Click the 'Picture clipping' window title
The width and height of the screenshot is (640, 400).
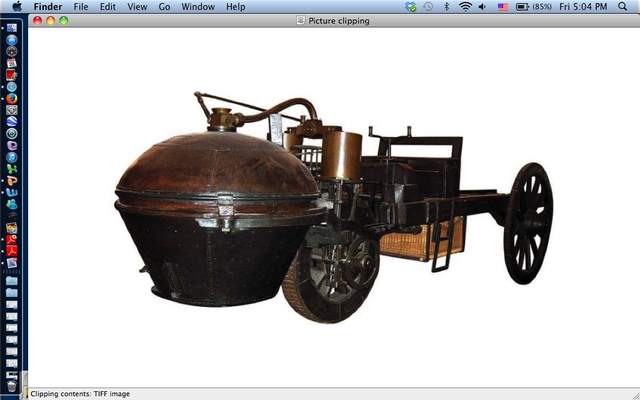point(339,20)
